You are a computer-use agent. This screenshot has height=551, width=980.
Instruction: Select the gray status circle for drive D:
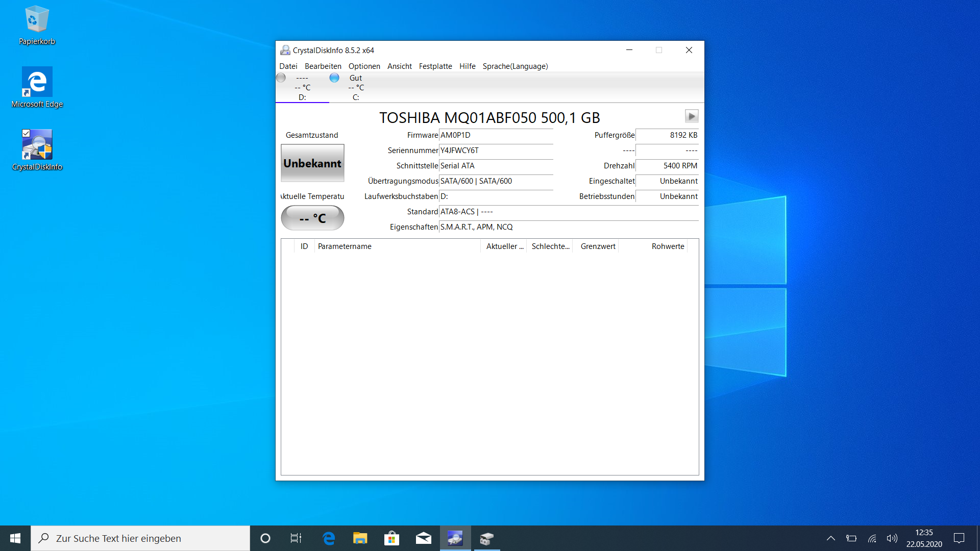(x=281, y=78)
